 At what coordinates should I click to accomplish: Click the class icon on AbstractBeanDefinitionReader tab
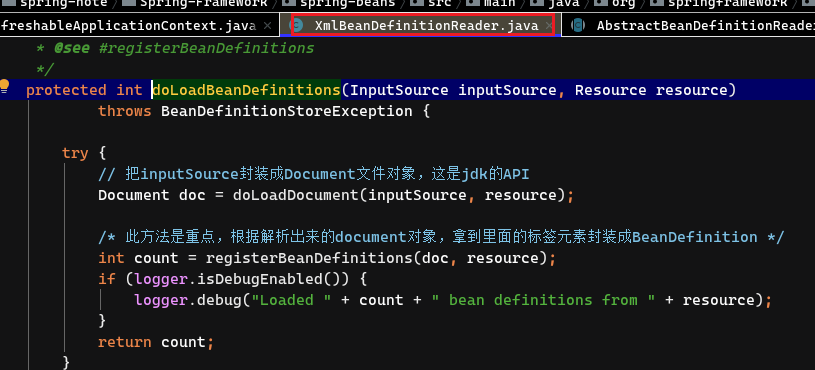577,25
